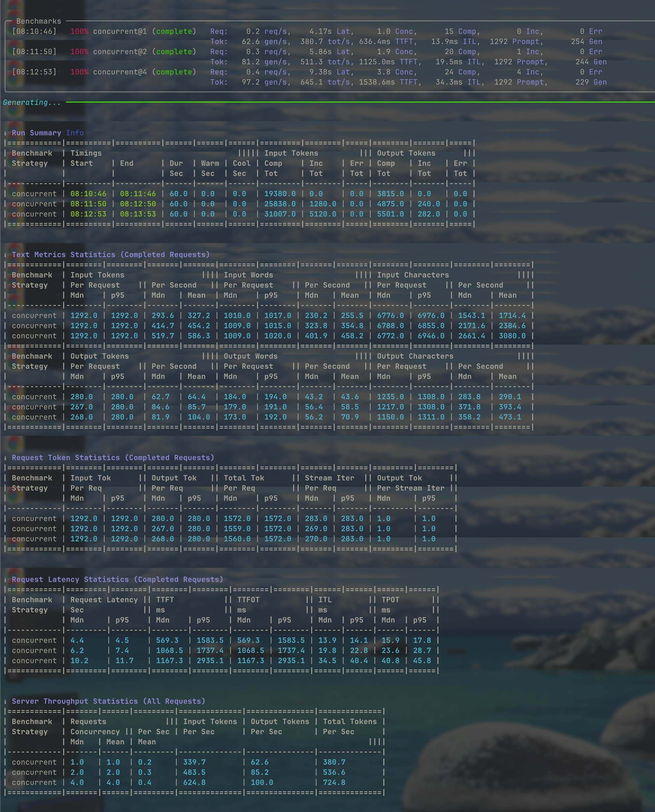
Task: Select request latency median 10.2
Action: tap(79, 661)
